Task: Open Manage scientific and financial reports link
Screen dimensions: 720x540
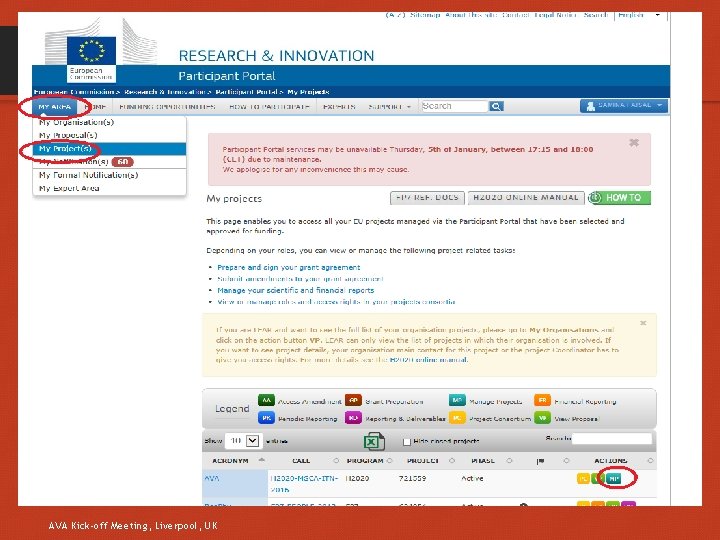Action: (296, 290)
